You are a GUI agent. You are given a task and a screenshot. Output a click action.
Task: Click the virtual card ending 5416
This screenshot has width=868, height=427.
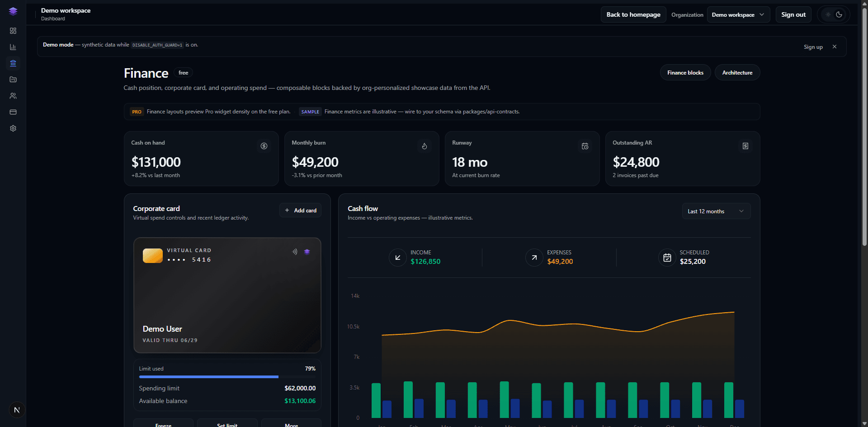(x=227, y=295)
